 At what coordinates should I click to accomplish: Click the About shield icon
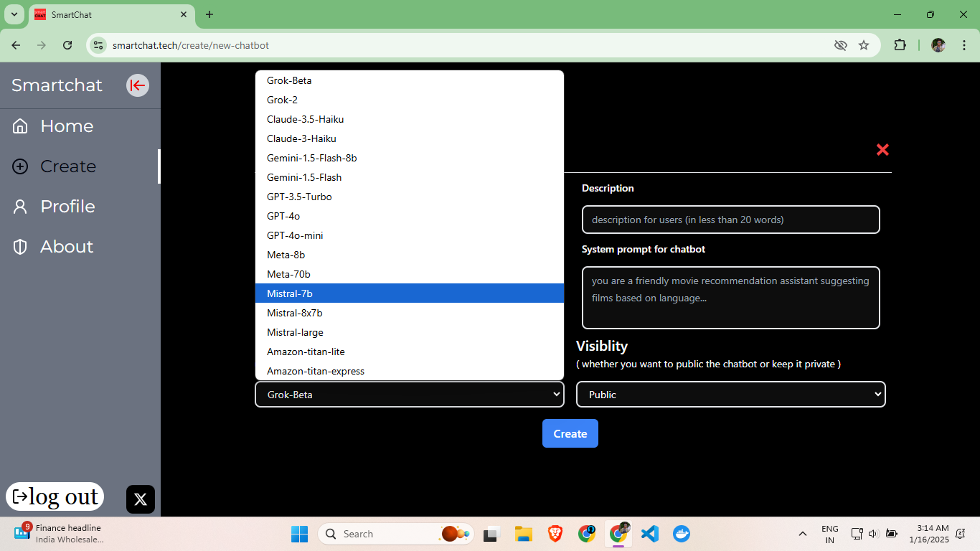coord(20,247)
